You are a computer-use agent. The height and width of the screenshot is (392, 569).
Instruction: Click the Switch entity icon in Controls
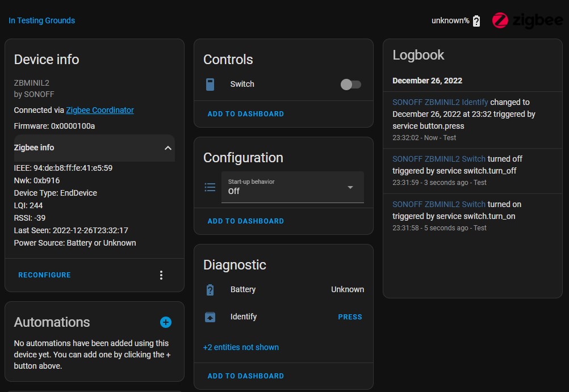click(210, 85)
